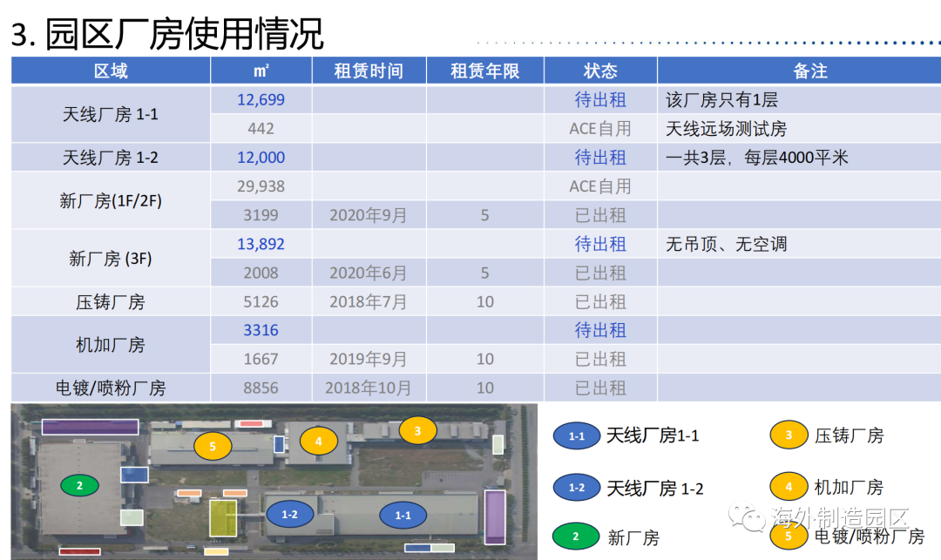The width and height of the screenshot is (941, 560).
Task: Click 已出租 in the 8856 row
Action: pos(600,388)
